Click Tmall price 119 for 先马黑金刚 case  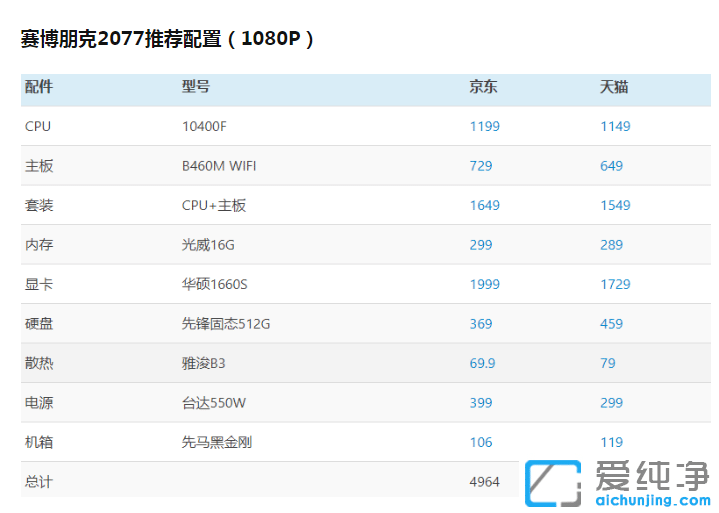(x=611, y=442)
